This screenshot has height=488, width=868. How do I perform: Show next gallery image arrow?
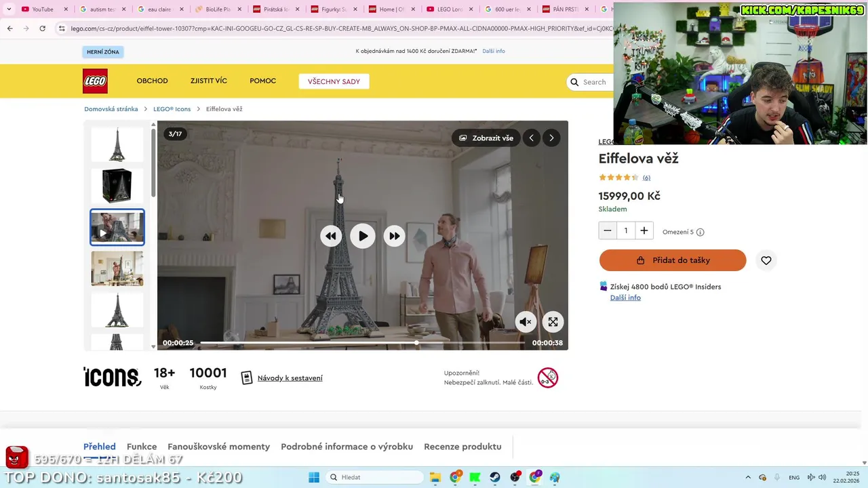click(551, 138)
